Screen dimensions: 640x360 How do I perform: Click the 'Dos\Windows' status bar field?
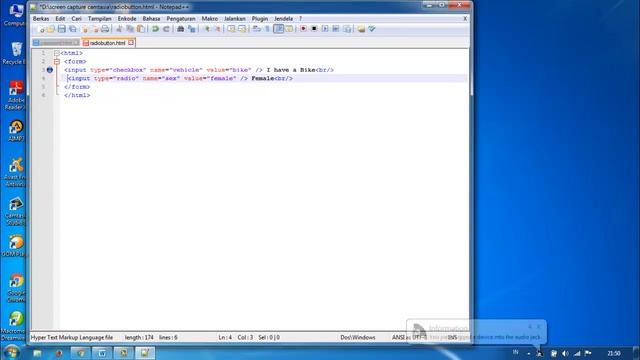click(358, 338)
